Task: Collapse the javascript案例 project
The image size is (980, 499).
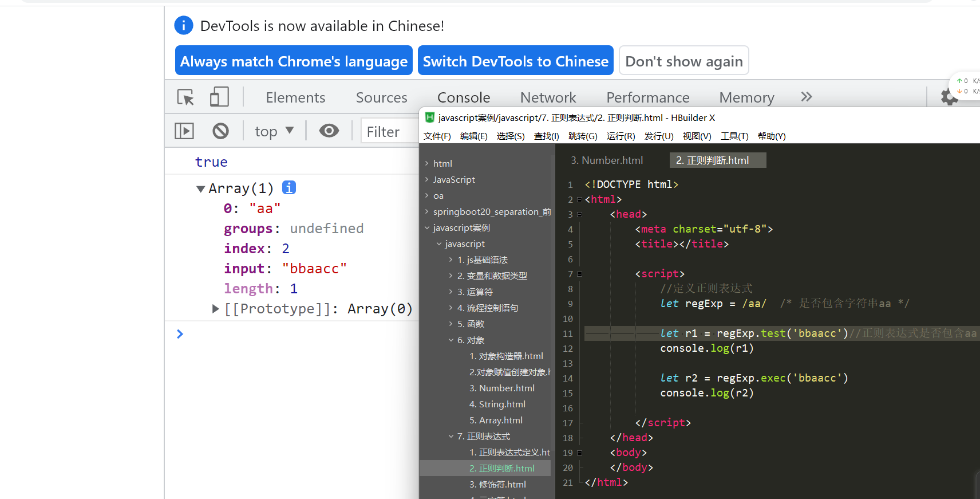Action: point(426,227)
